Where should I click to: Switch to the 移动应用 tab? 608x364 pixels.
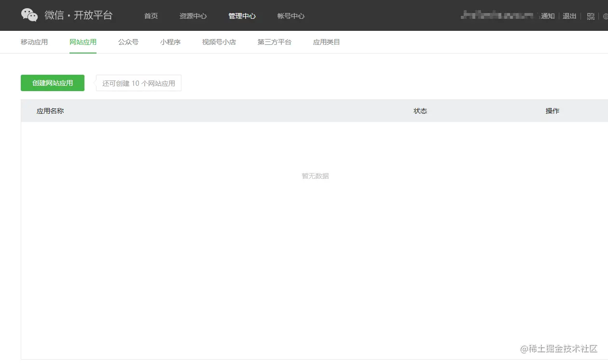click(x=34, y=42)
